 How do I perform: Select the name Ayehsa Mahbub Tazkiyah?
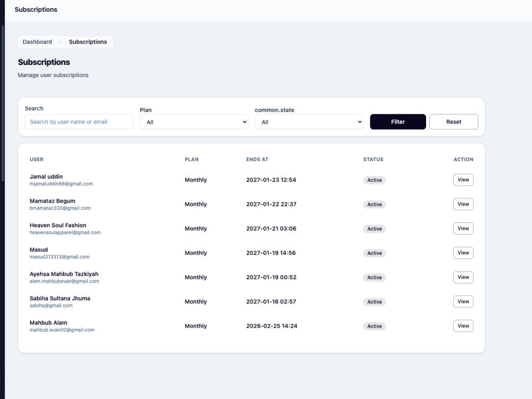click(x=64, y=274)
